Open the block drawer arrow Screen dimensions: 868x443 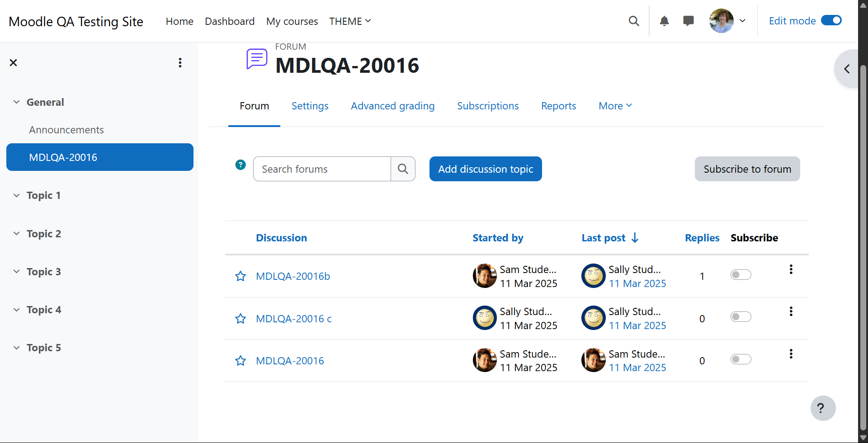(847, 69)
